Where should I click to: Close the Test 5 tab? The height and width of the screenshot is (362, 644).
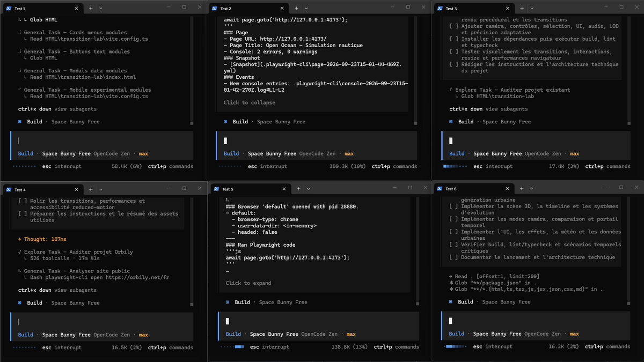pyautogui.click(x=284, y=189)
